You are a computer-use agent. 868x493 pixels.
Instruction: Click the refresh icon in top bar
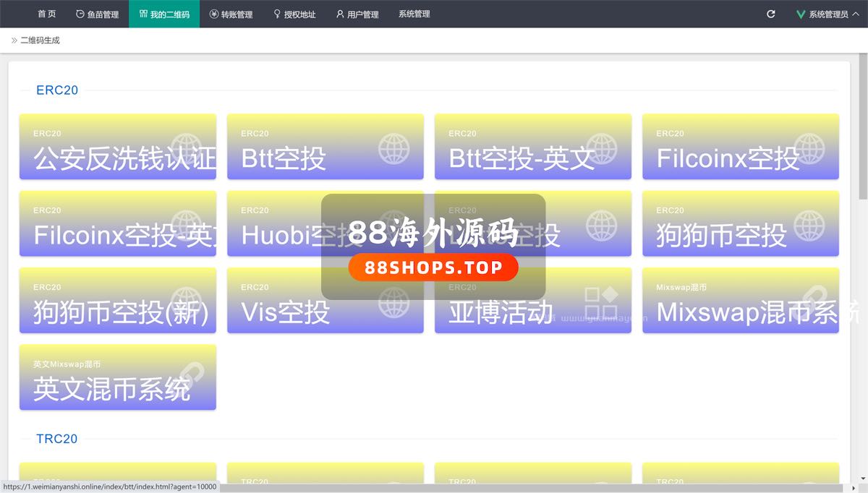pos(771,14)
